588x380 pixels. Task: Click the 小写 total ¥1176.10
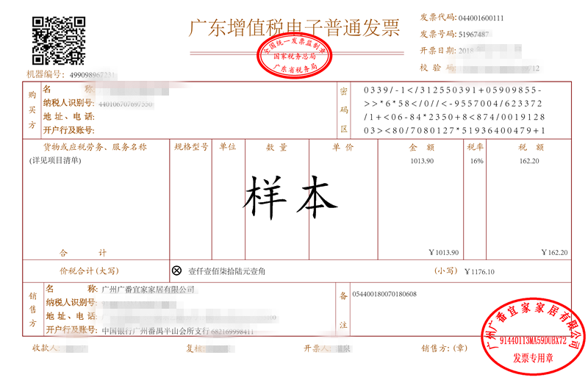coord(479,271)
